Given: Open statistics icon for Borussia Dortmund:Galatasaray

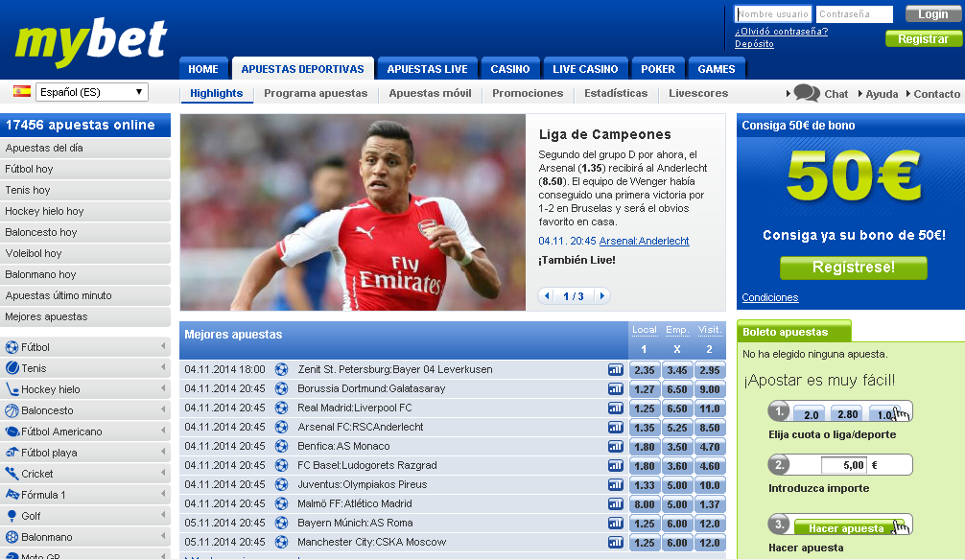Looking at the screenshot, I should (x=616, y=388).
